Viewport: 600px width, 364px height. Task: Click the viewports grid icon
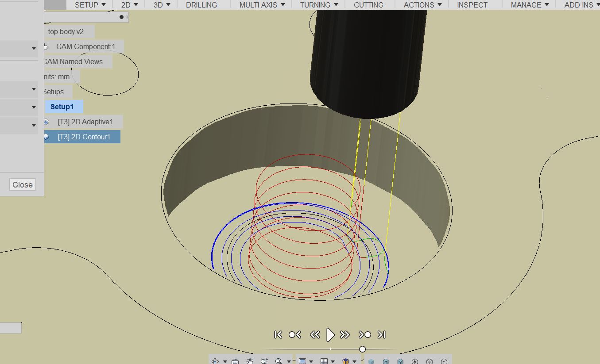(325, 360)
